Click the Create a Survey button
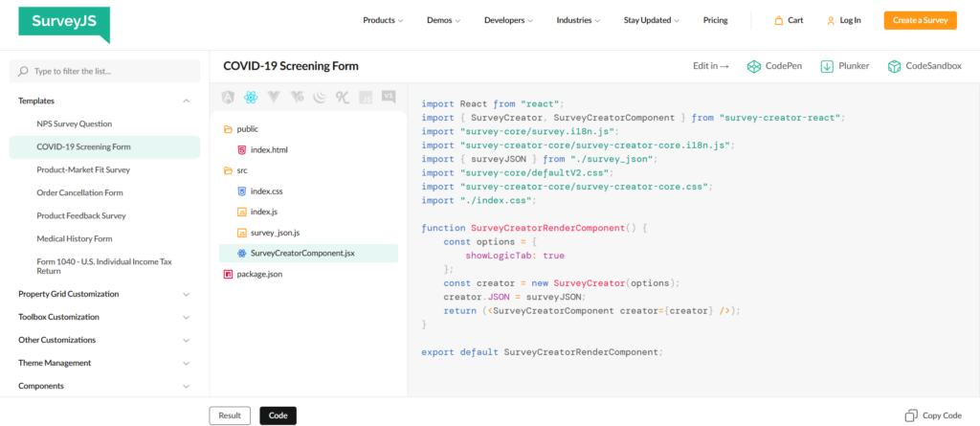 coord(920,20)
